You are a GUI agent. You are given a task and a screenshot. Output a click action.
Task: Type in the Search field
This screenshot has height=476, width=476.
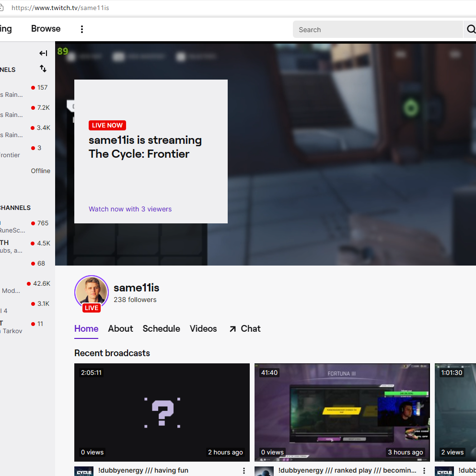coord(378,30)
